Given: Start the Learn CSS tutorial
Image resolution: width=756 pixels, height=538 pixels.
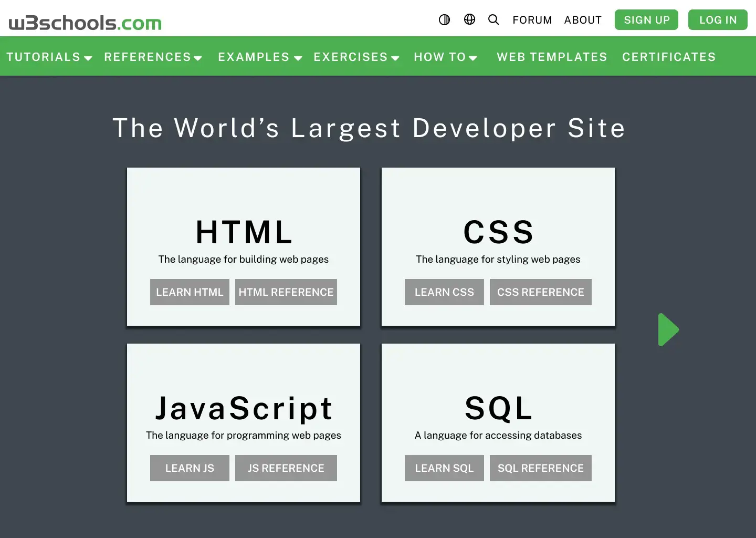Looking at the screenshot, I should tap(444, 292).
